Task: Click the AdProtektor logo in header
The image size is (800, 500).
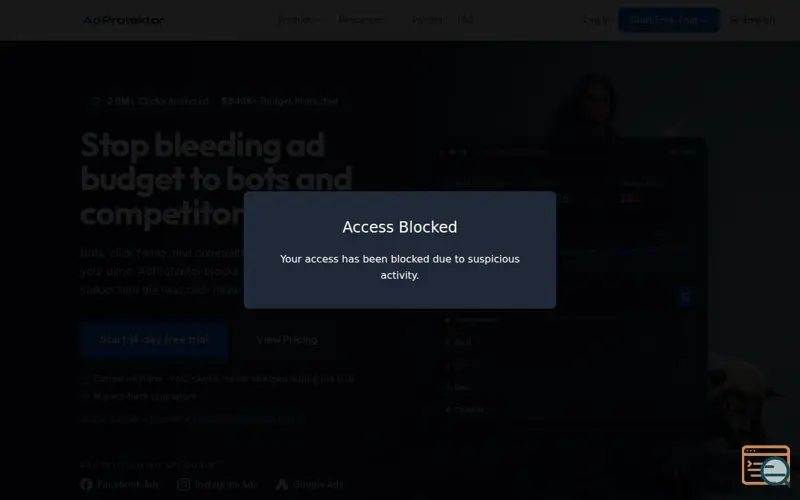Action: click(123, 20)
